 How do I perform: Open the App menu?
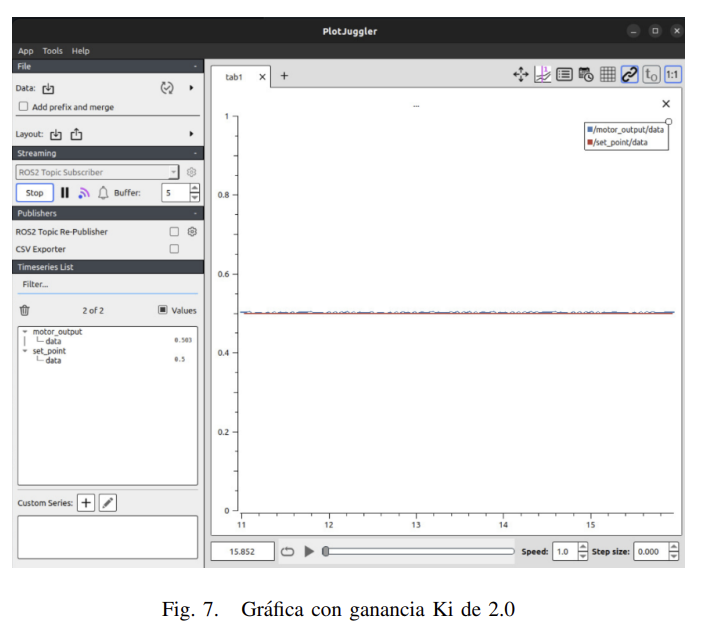(26, 51)
